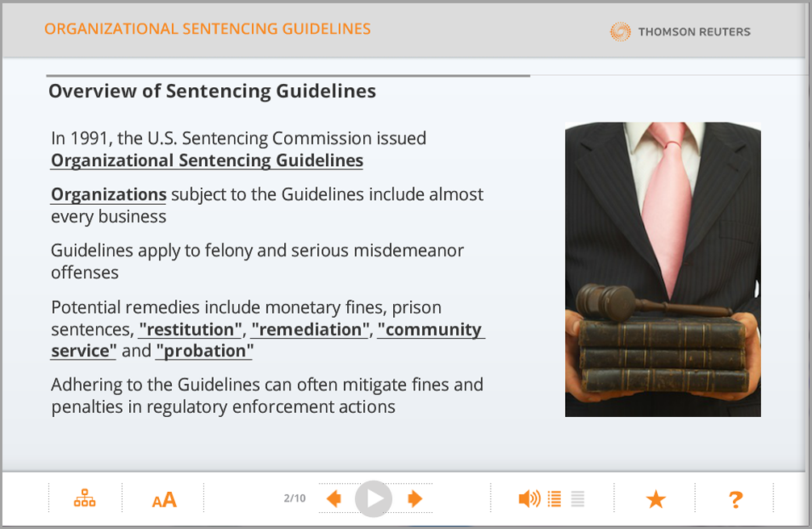Screen dimensions: 812x529
Task: Open the Organizational Sentencing Guidelines link
Action: pyautogui.click(x=207, y=160)
